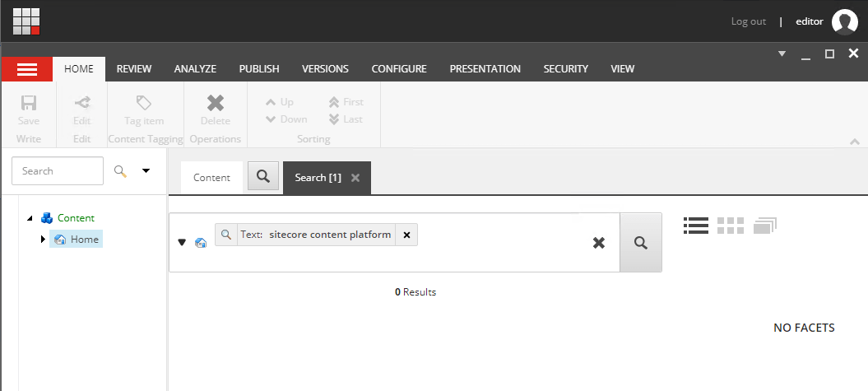Click the Tag item icon

144,102
